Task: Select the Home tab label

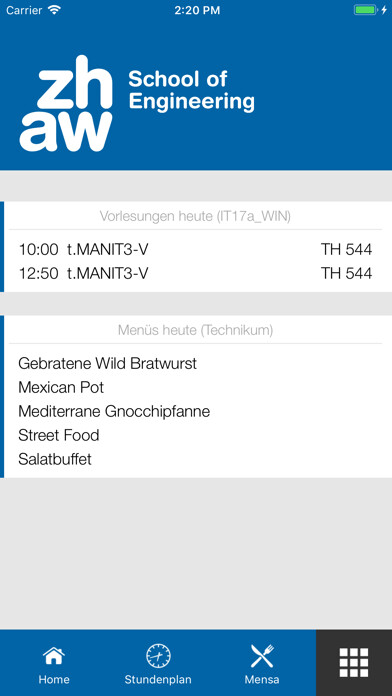Action: [54, 679]
